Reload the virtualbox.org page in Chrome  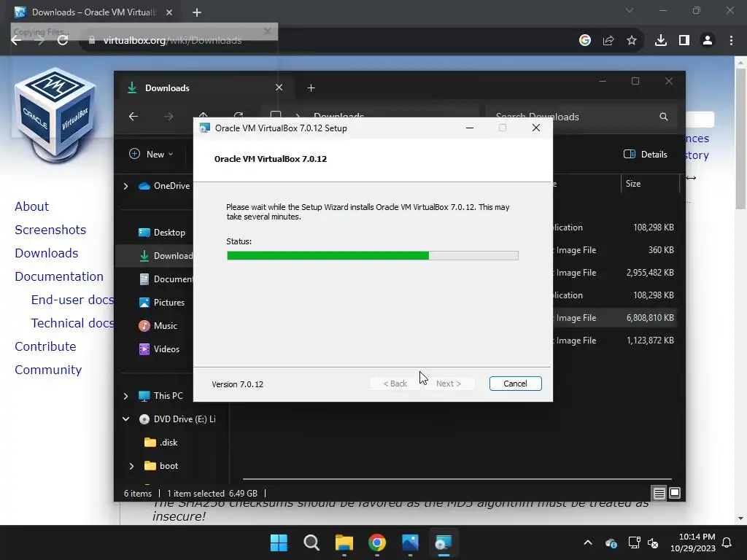click(63, 41)
